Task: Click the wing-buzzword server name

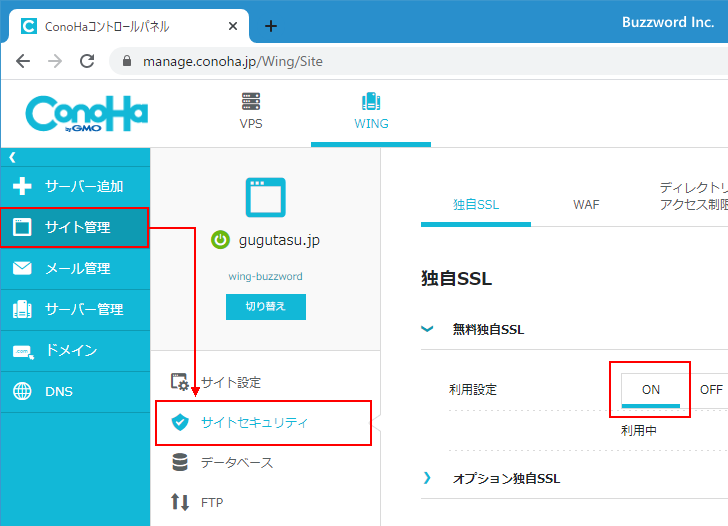Action: tap(265, 276)
